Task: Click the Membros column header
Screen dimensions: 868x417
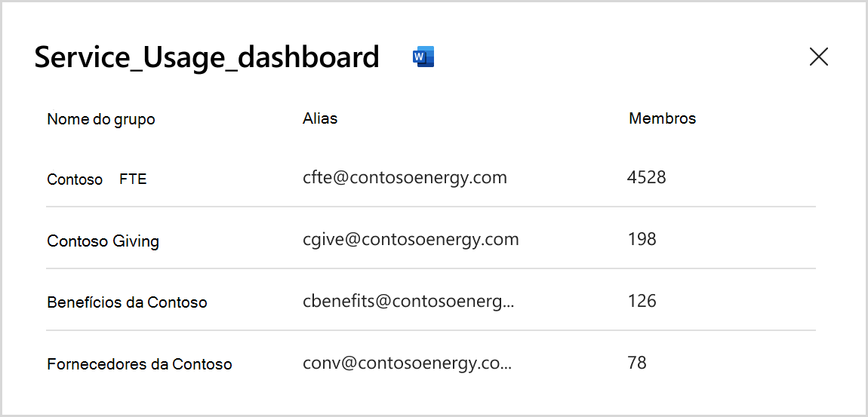Action: coord(662,118)
